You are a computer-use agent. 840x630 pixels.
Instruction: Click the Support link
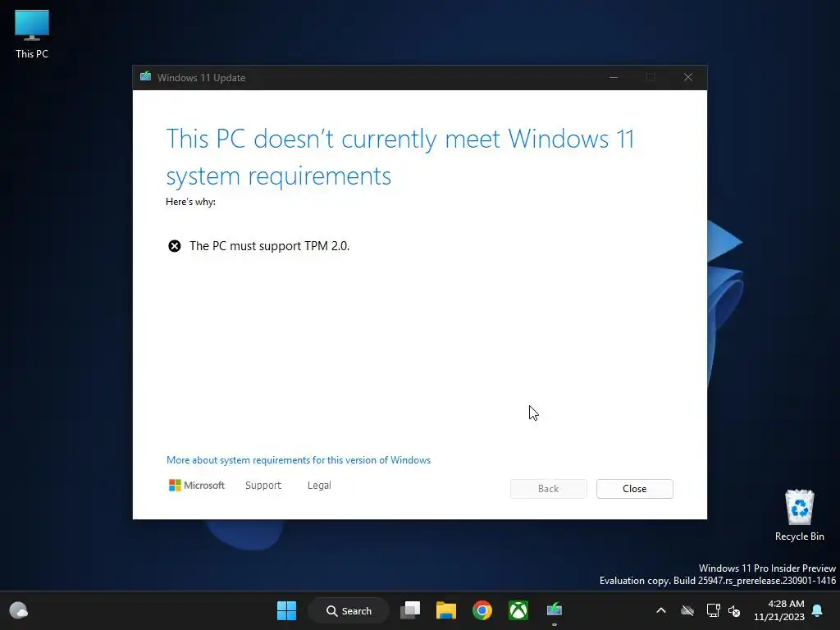click(x=263, y=486)
